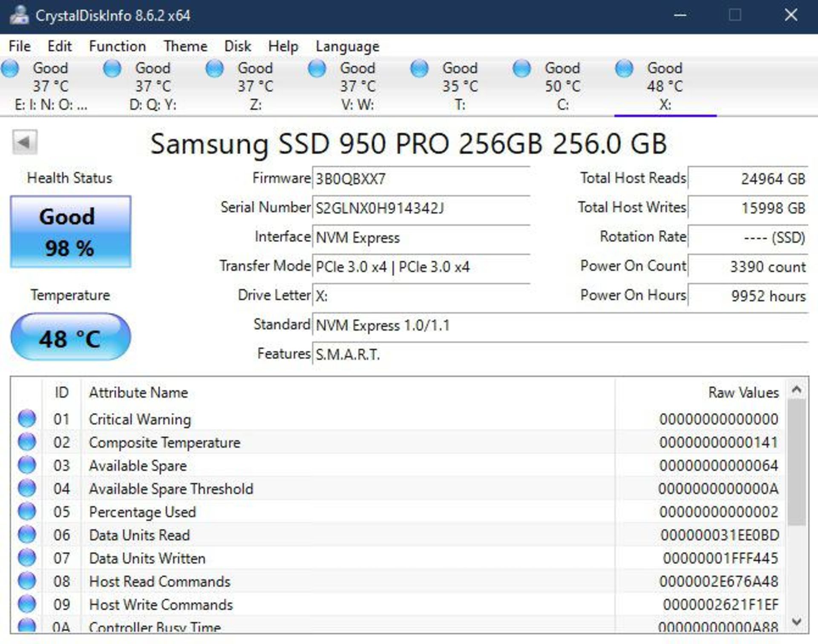Click status orb for disk C:
818x644 pixels.
[x=522, y=69]
